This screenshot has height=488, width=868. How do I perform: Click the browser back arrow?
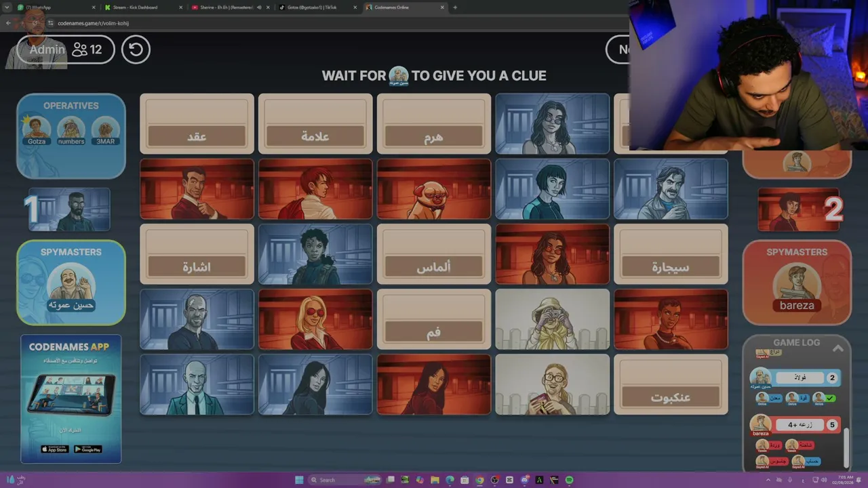click(x=8, y=23)
